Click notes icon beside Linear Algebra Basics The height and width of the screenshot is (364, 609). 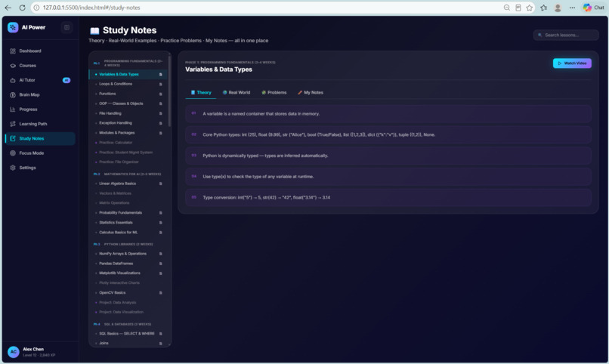point(160,184)
